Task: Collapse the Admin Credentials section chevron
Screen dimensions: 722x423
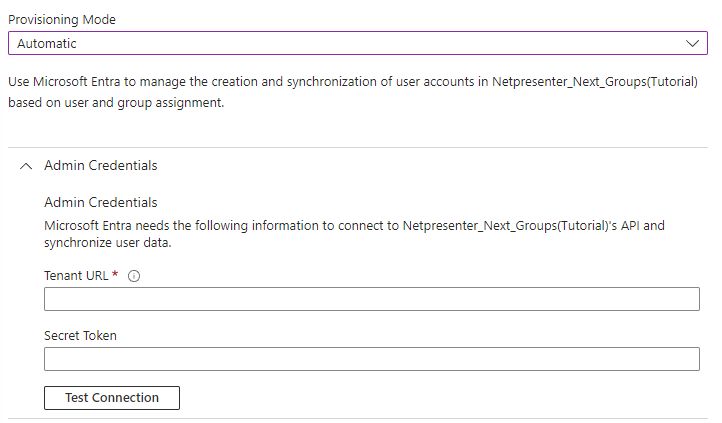Action: pos(26,166)
